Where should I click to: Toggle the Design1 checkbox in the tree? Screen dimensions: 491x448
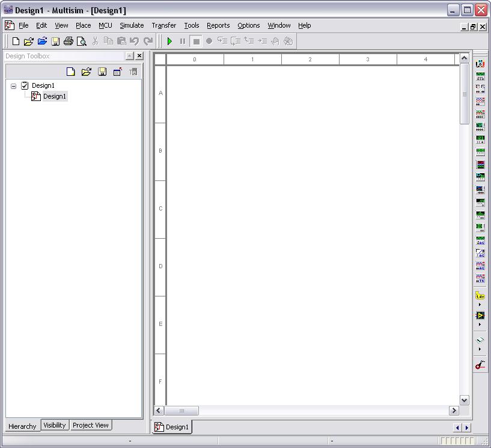(25, 85)
